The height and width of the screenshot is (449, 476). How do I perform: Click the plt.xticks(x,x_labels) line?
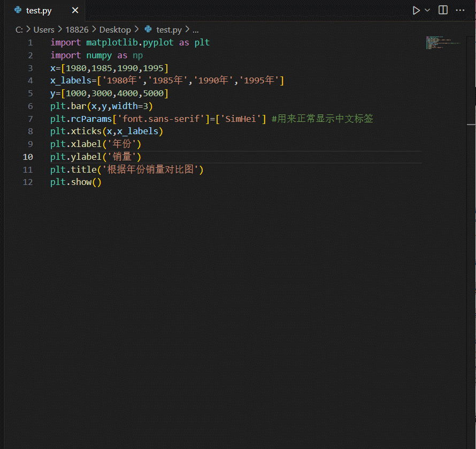(107, 131)
